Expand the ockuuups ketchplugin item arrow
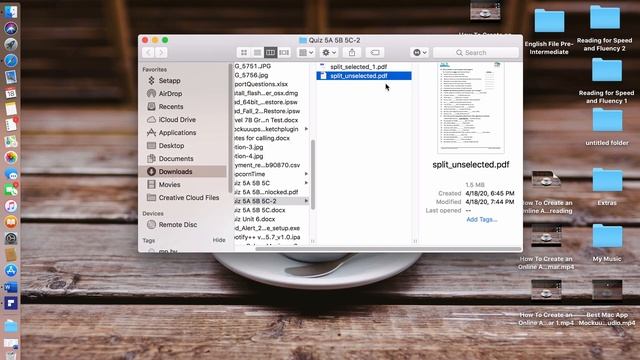 306,129
